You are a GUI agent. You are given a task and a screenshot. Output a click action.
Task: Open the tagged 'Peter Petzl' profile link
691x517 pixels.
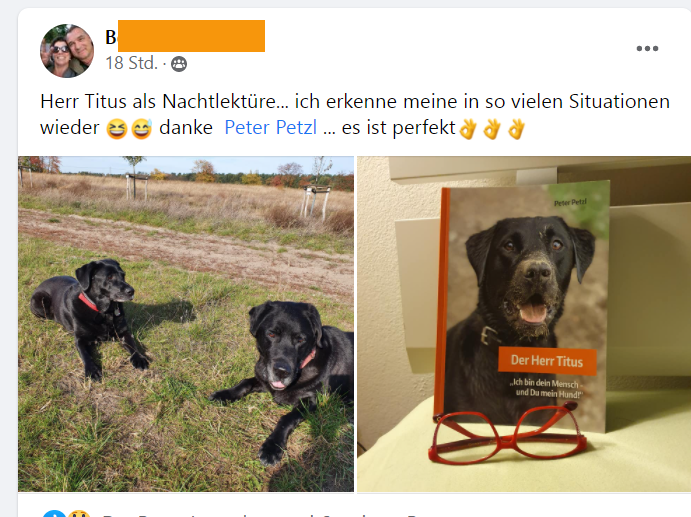point(271,128)
